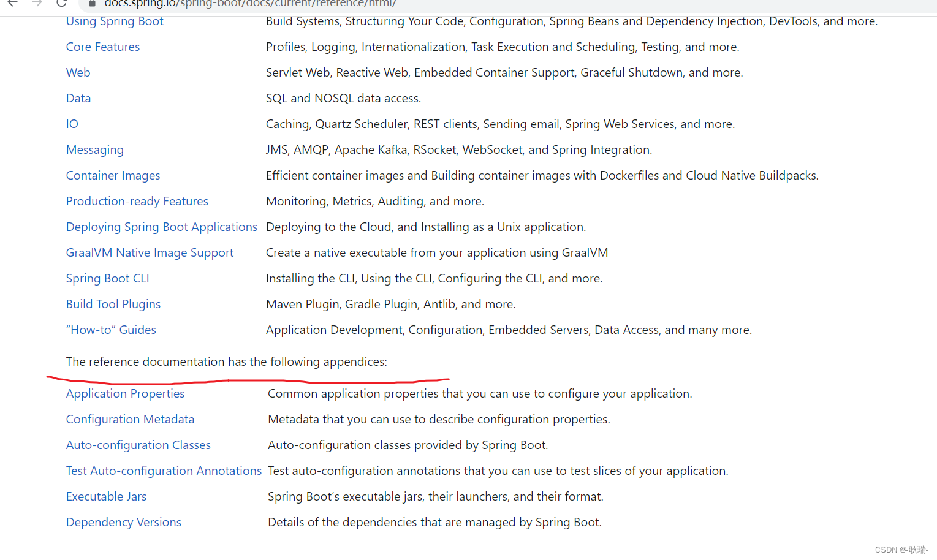Click text "Build Systems, Structuring Your Code"
Screen dimensions: 937x560
pyautogui.click(x=365, y=21)
